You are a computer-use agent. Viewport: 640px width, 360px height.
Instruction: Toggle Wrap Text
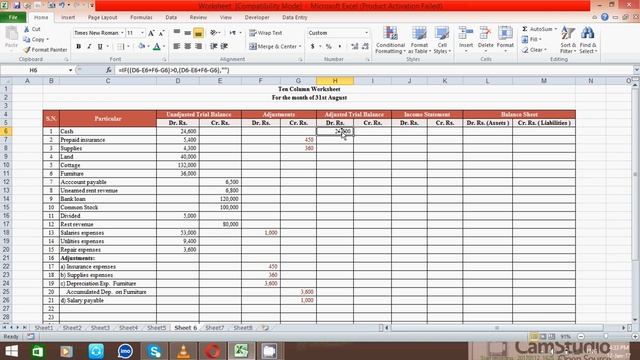click(x=266, y=33)
